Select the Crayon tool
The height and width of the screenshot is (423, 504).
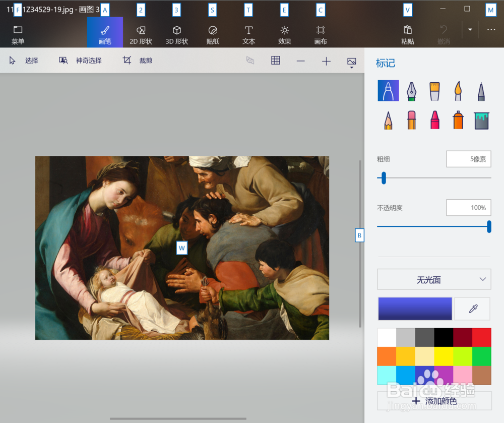click(x=434, y=120)
